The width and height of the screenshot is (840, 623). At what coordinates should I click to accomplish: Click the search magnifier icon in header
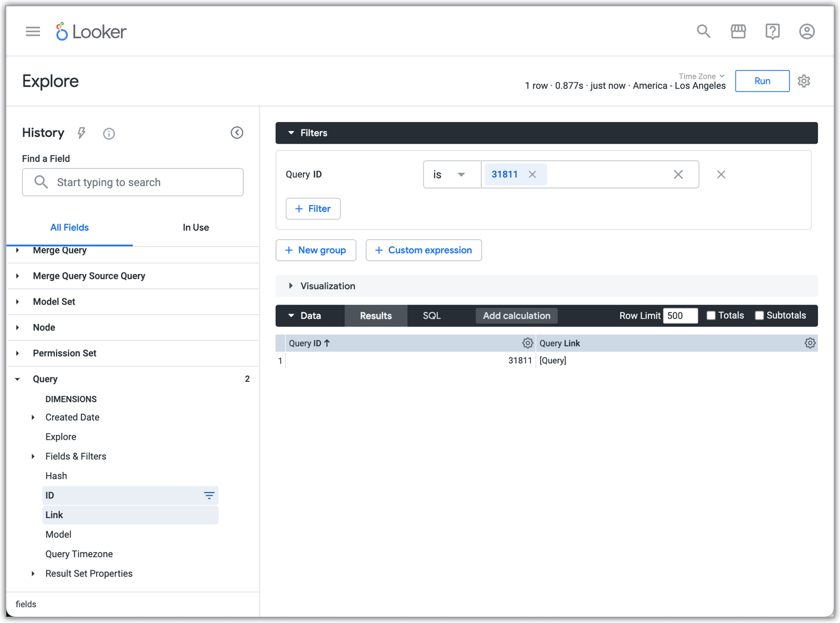pos(703,32)
